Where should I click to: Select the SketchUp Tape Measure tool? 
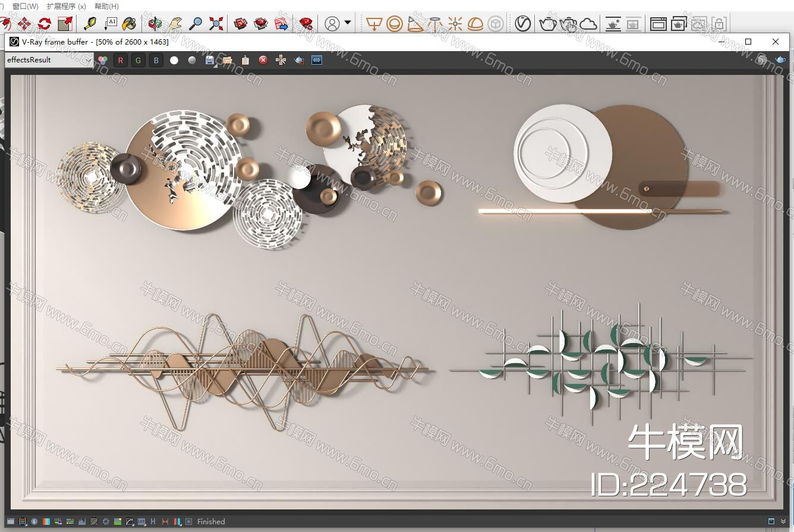click(90, 24)
